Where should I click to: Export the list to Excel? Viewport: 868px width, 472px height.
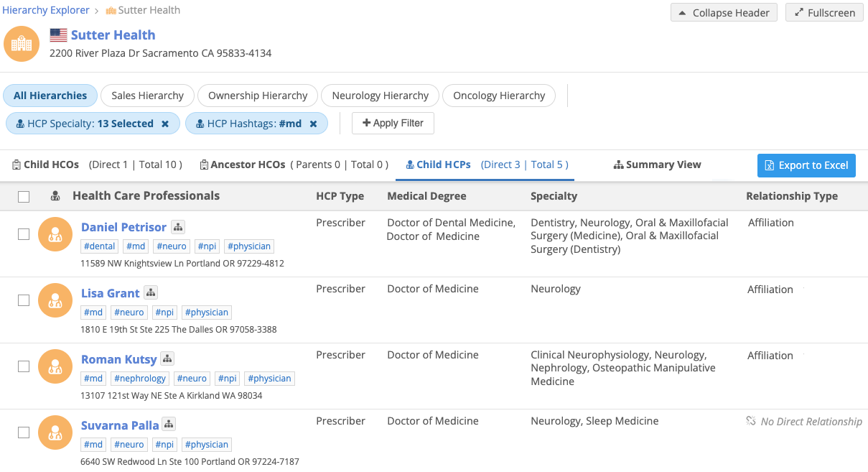pos(806,165)
